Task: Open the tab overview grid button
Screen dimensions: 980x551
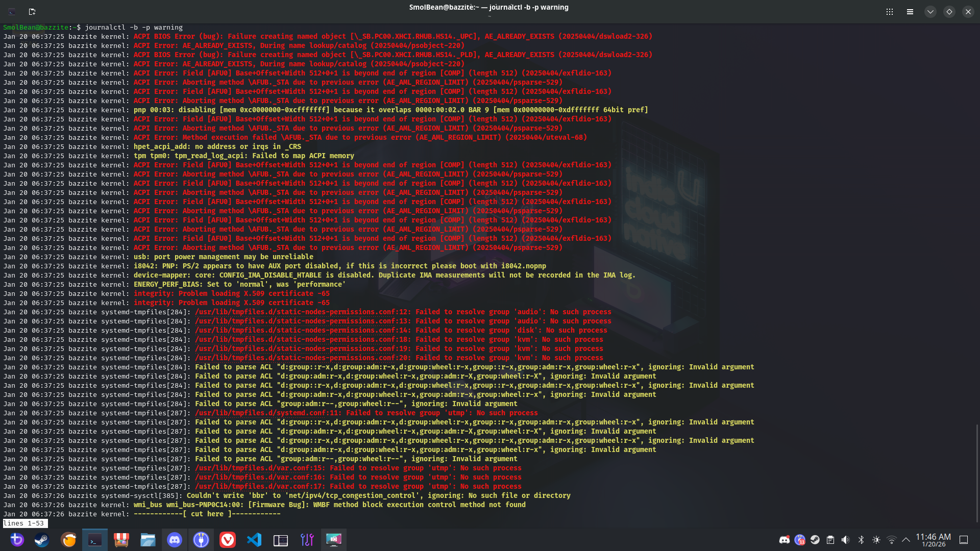Action: click(x=890, y=11)
